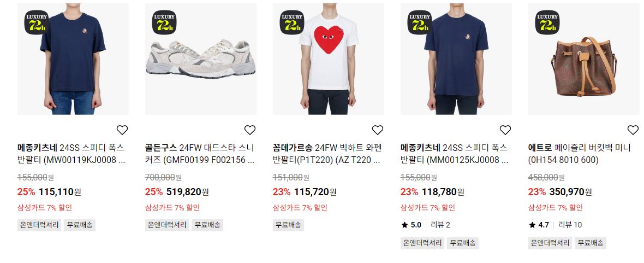Add the second Maison Kitsune tee to wishlist
This screenshot has height=263, width=644.
[505, 130]
